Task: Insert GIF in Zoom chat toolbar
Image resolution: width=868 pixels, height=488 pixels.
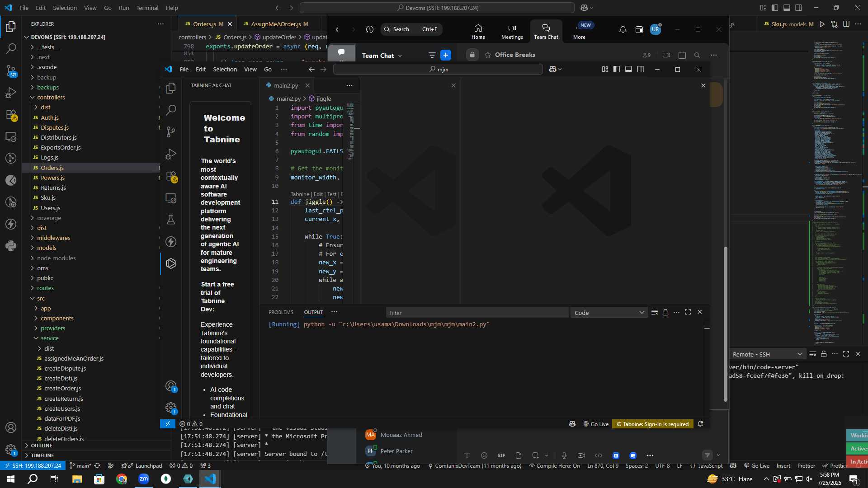Action: coord(501,455)
